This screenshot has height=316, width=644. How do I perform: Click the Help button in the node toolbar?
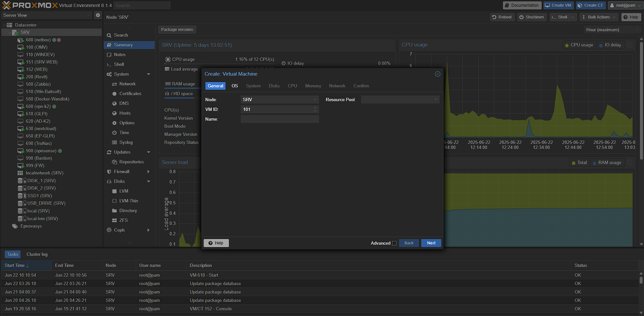click(631, 17)
